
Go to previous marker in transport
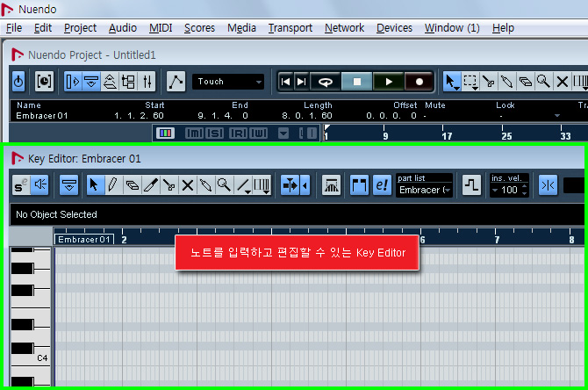point(285,82)
